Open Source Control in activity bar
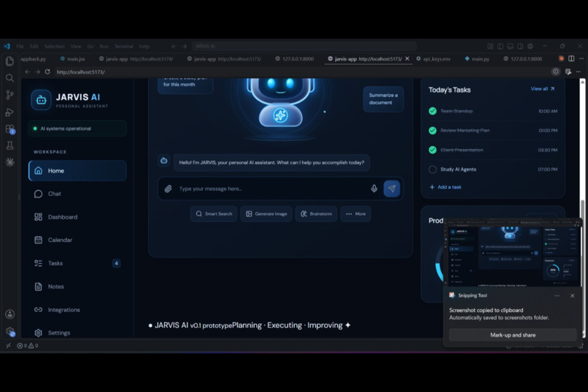The height and width of the screenshot is (392, 588). 9,95
